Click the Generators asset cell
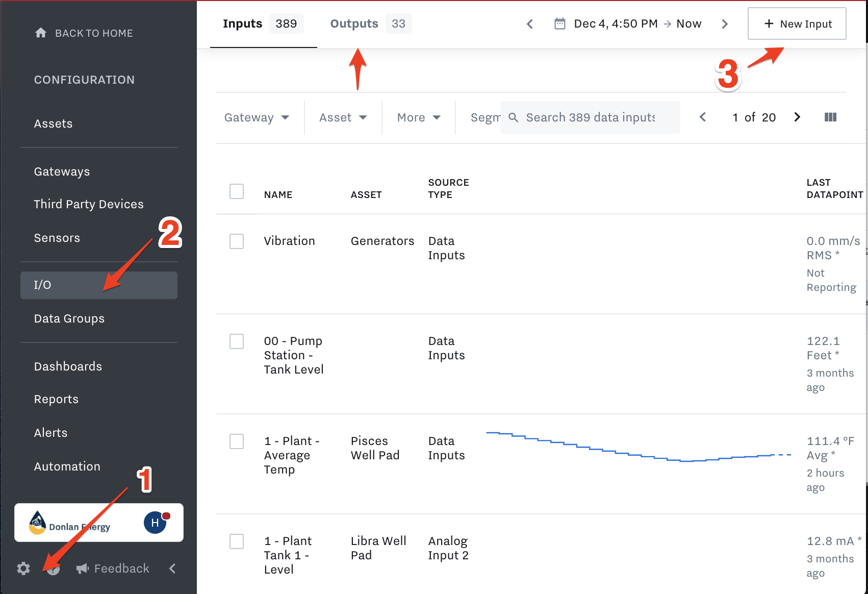Viewport: 868px width, 594px height. pos(382,241)
